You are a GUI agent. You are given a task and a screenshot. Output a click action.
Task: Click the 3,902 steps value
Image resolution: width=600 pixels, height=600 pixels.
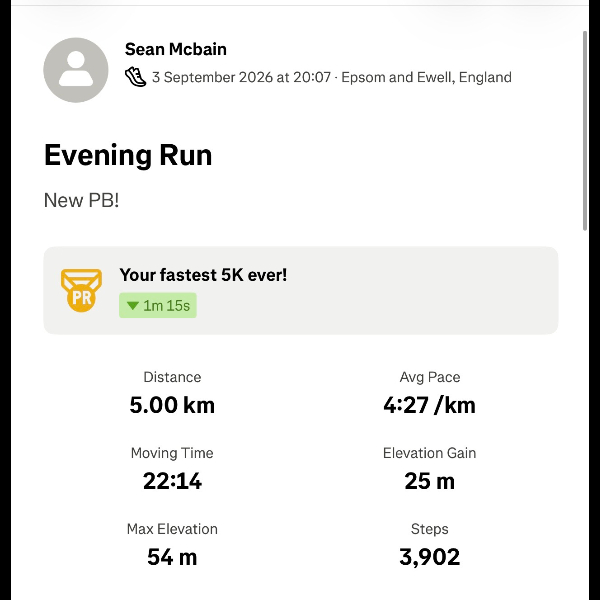click(429, 557)
